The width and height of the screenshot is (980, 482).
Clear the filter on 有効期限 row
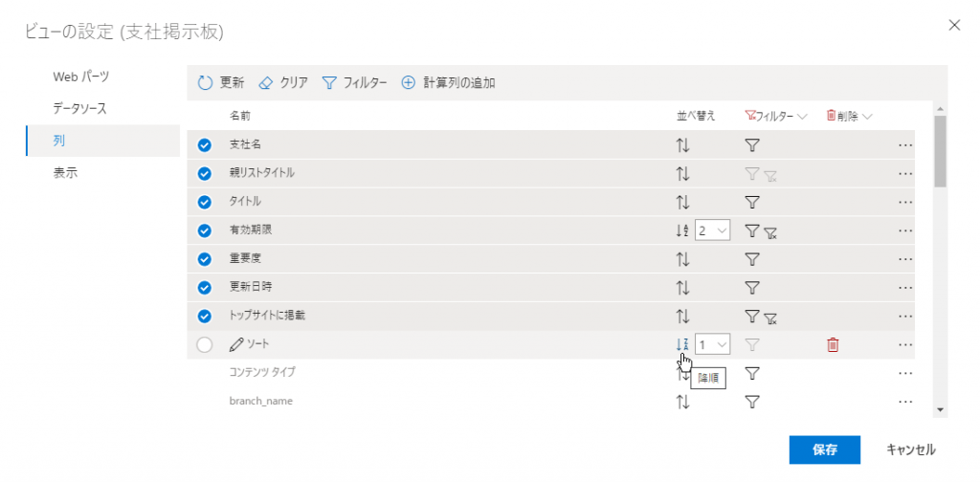point(770,232)
